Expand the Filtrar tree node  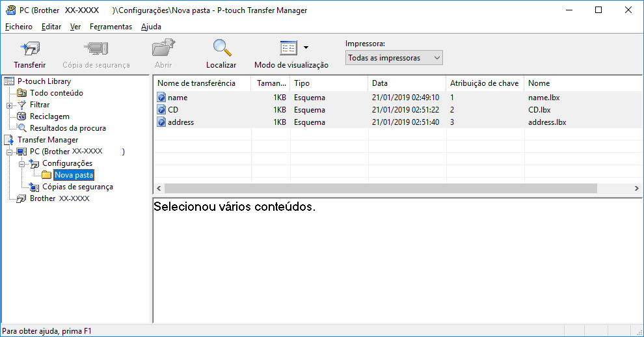coord(10,105)
